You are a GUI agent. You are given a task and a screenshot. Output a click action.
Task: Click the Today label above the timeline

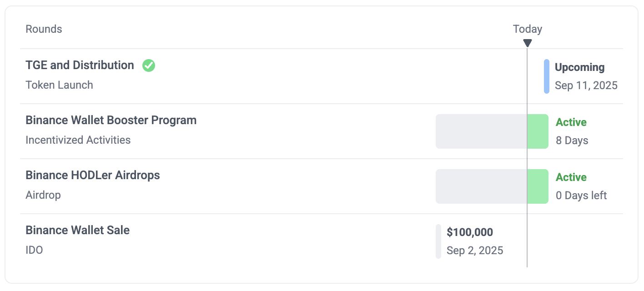pyautogui.click(x=527, y=29)
